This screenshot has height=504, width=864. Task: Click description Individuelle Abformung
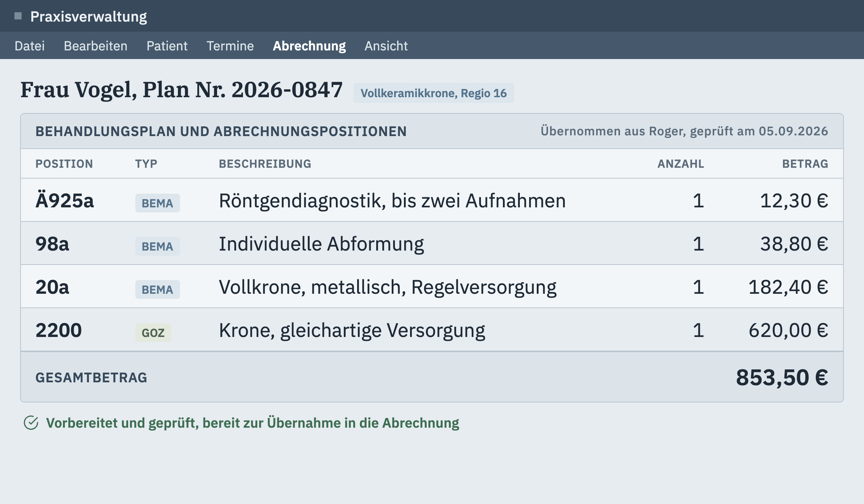tap(321, 244)
